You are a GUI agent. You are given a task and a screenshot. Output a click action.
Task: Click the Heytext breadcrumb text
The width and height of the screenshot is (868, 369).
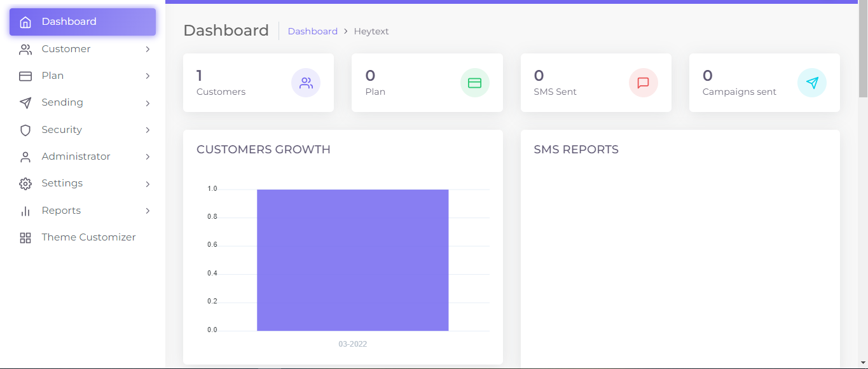[371, 31]
